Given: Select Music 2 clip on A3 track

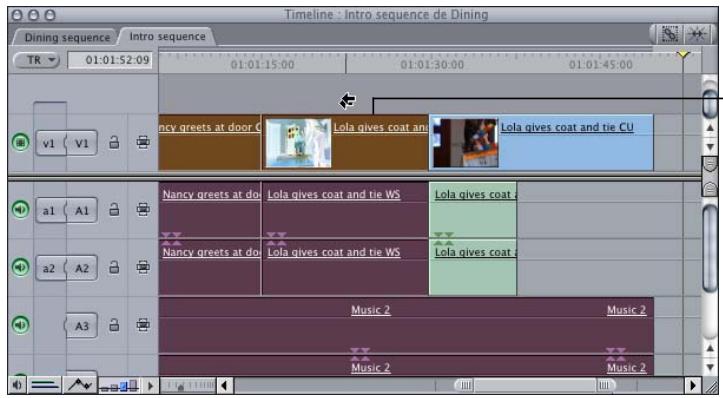Looking at the screenshot, I should (406, 325).
